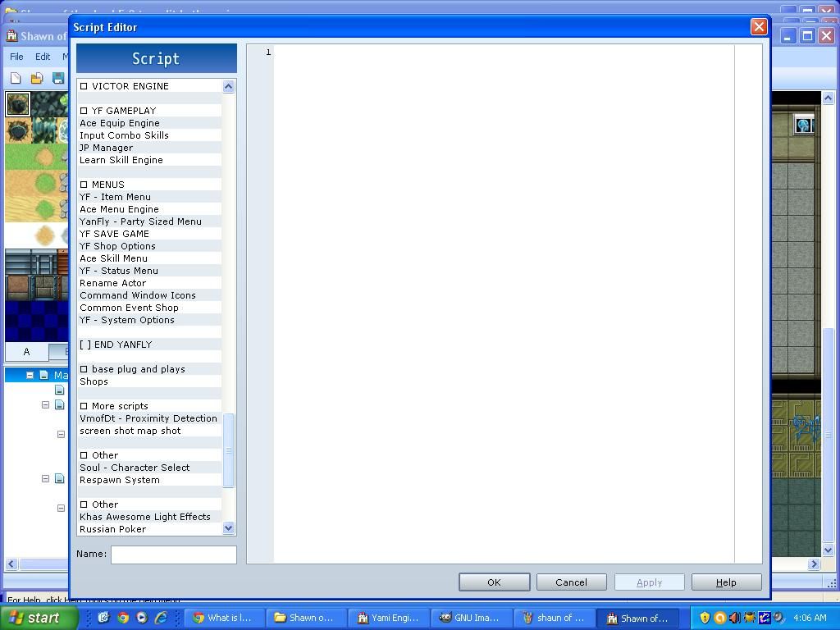This screenshot has width=840, height=630.
Task: Click the Save Project floppy disk icon
Action: [58, 79]
